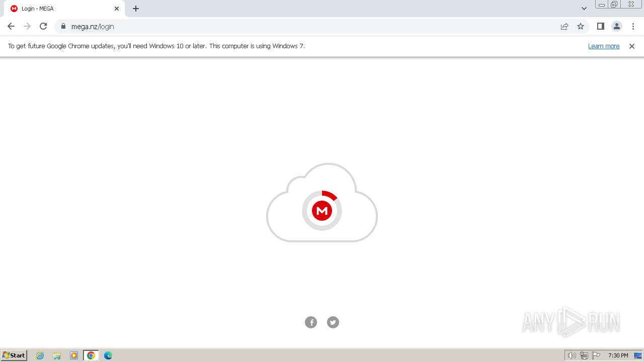This screenshot has height=362, width=644.
Task: Bookmark this tab with the star icon
Action: 581,27
